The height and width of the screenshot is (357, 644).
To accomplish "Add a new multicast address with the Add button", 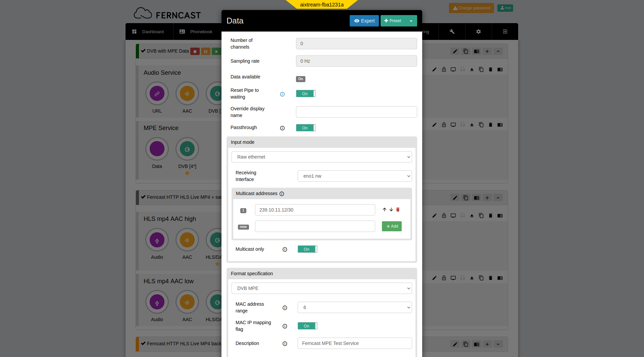I will tap(391, 226).
